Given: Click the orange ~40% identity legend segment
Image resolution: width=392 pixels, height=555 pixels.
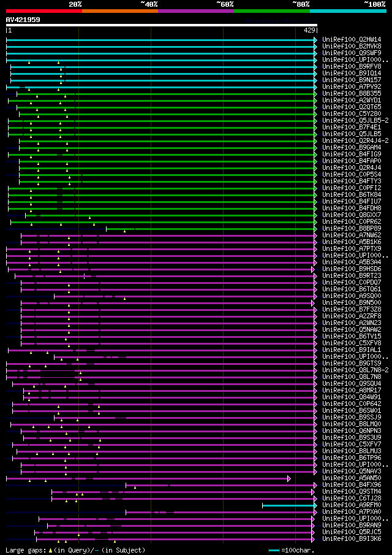Looking at the screenshot, I should [x=120, y=11].
